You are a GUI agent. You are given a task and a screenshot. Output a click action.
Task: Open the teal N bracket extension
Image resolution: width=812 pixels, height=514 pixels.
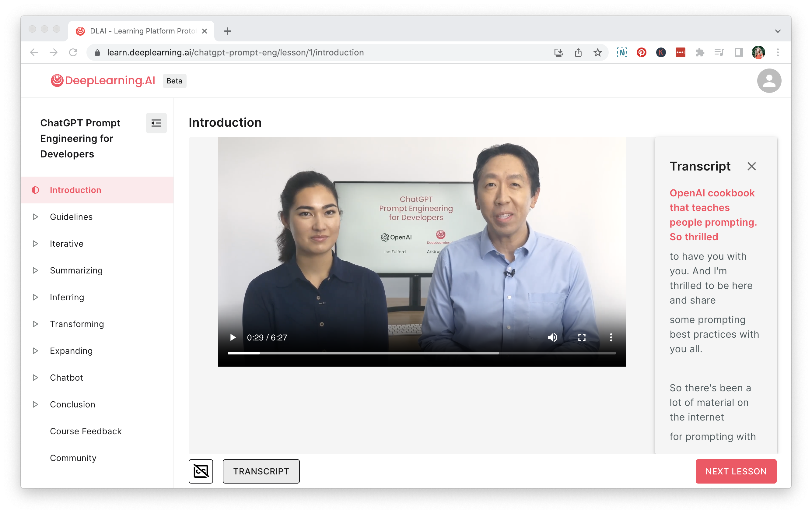[x=621, y=52]
